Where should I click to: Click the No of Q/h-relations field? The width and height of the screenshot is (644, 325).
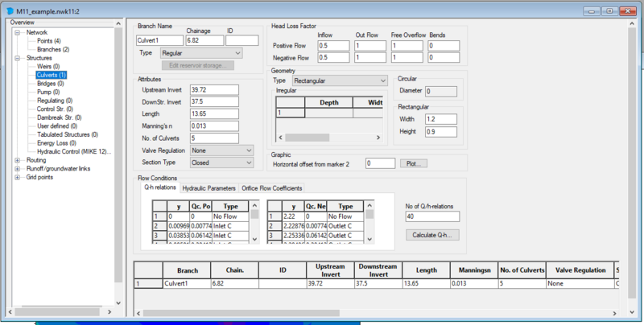pyautogui.click(x=432, y=216)
